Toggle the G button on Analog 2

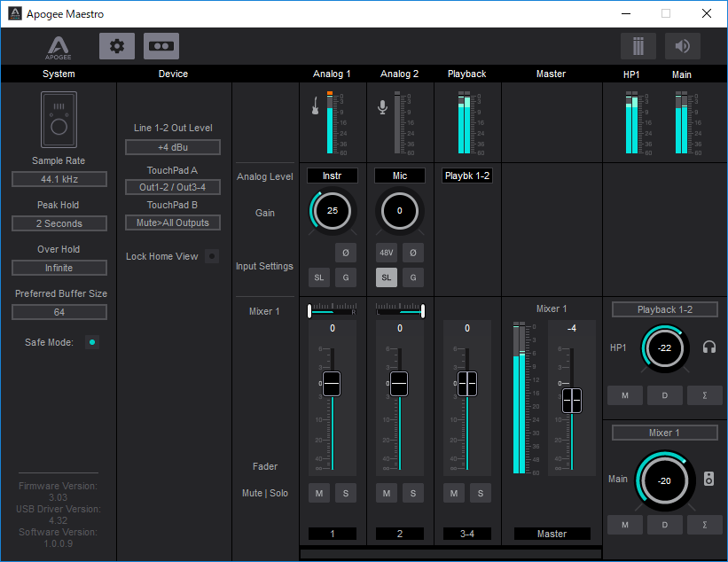click(x=413, y=277)
